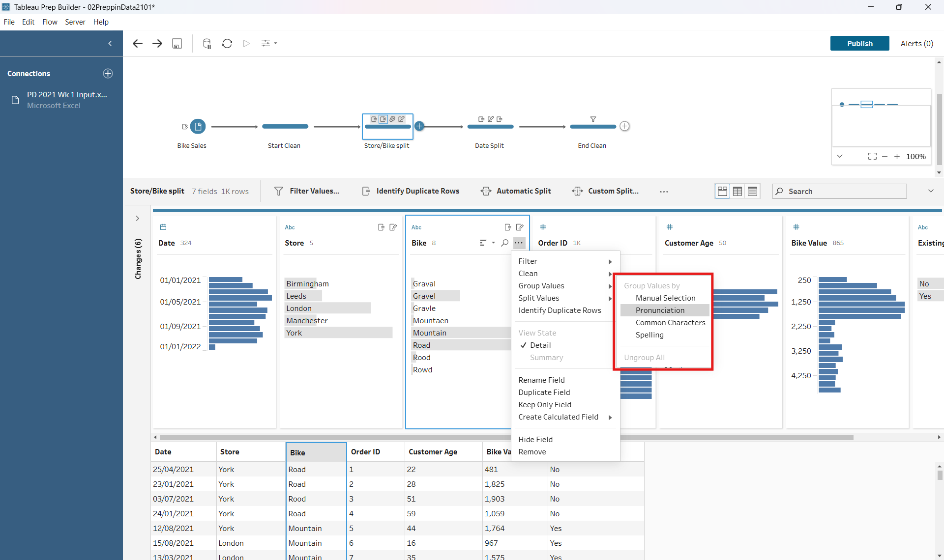The height and width of the screenshot is (560, 944).
Task: Click the run flow play icon
Action: (246, 44)
